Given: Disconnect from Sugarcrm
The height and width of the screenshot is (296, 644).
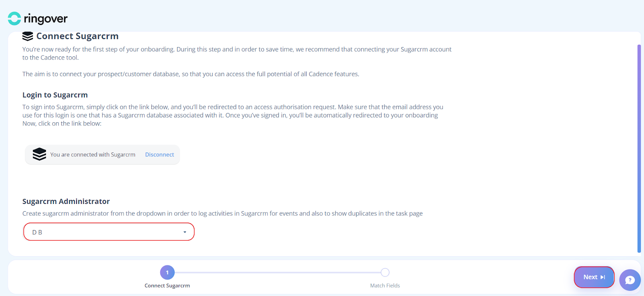Looking at the screenshot, I should [159, 154].
